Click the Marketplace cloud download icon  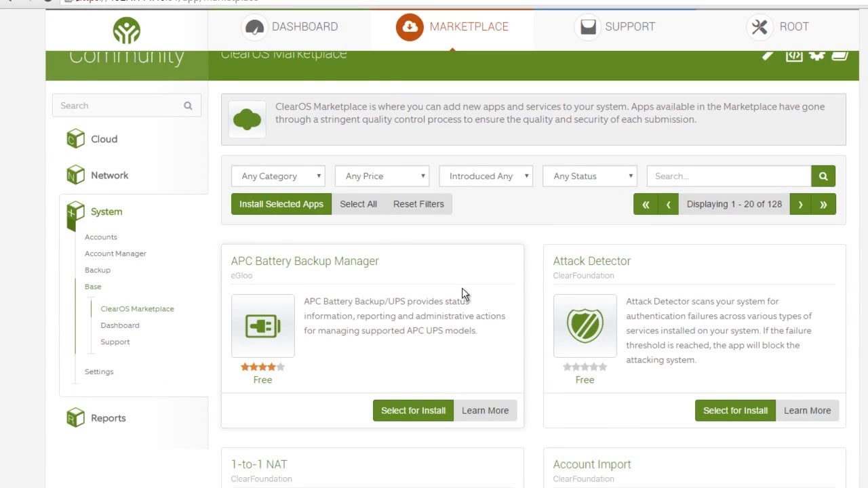click(410, 27)
